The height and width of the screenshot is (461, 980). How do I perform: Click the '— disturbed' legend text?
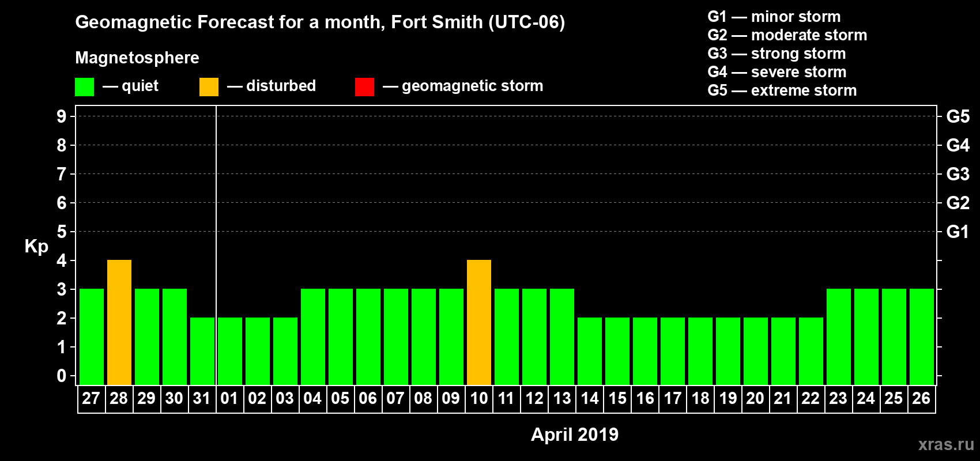[x=272, y=86]
